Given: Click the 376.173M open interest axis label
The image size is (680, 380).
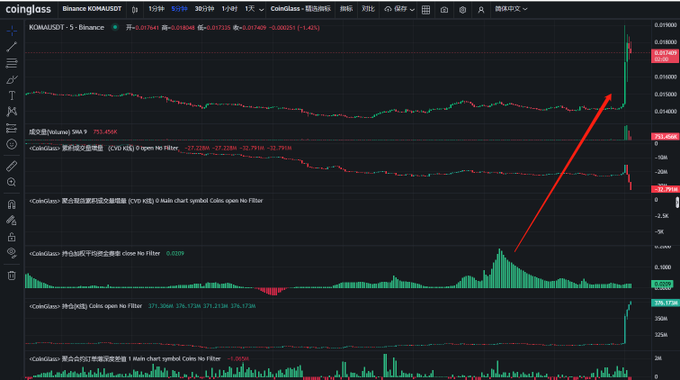Looking at the screenshot, I should pyautogui.click(x=665, y=303).
